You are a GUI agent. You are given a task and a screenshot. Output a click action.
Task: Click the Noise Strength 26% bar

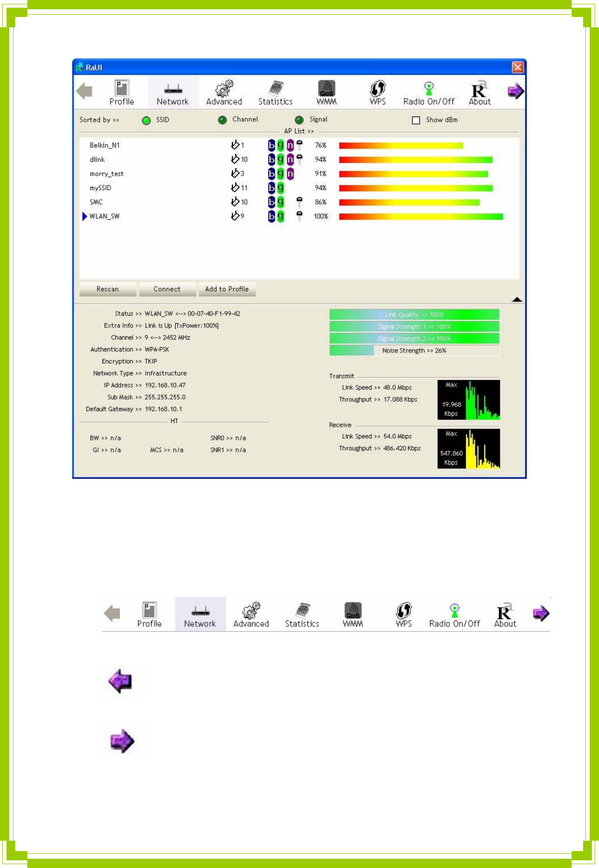click(414, 350)
